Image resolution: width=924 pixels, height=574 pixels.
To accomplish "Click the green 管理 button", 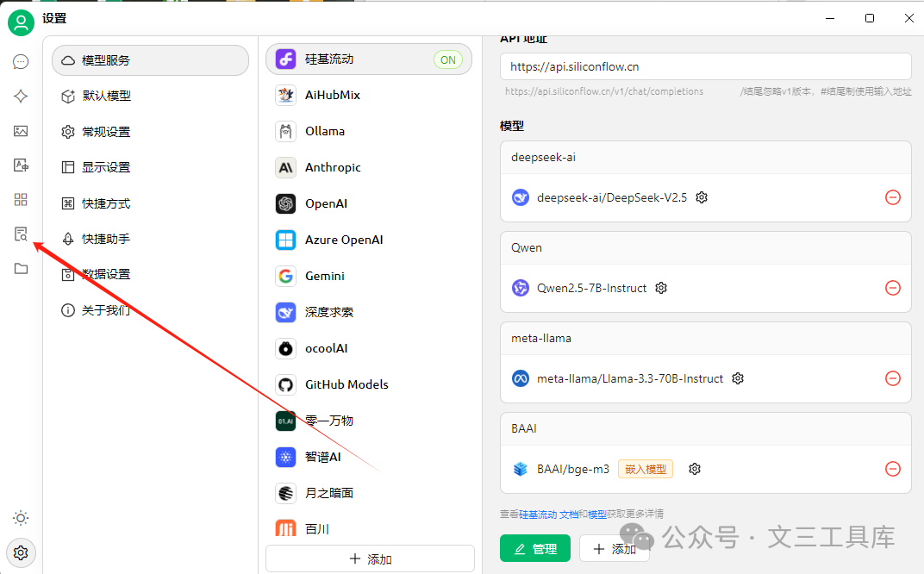I will pyautogui.click(x=535, y=549).
